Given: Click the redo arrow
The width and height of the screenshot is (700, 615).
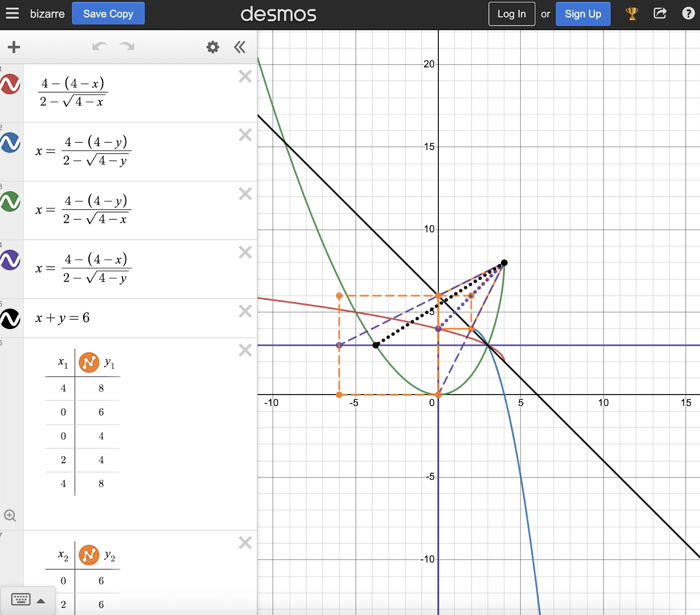Looking at the screenshot, I should coord(127,47).
